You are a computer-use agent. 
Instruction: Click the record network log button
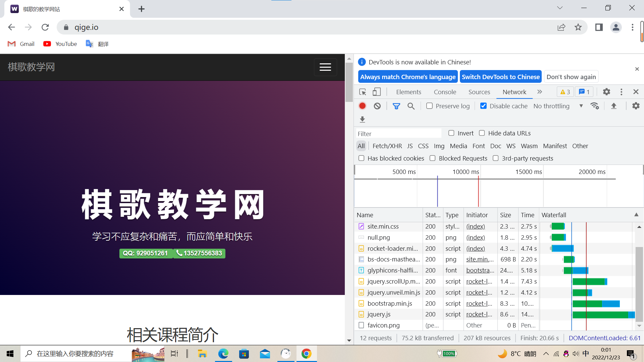[362, 106]
